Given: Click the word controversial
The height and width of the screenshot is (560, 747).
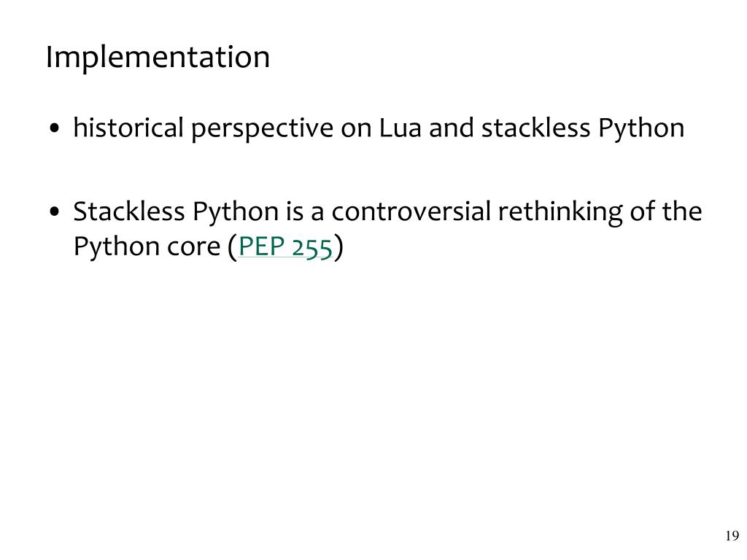Looking at the screenshot, I should pyautogui.click(x=411, y=211).
